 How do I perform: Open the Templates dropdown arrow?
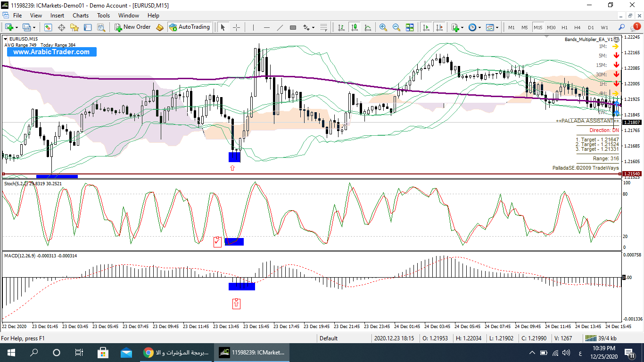click(497, 27)
